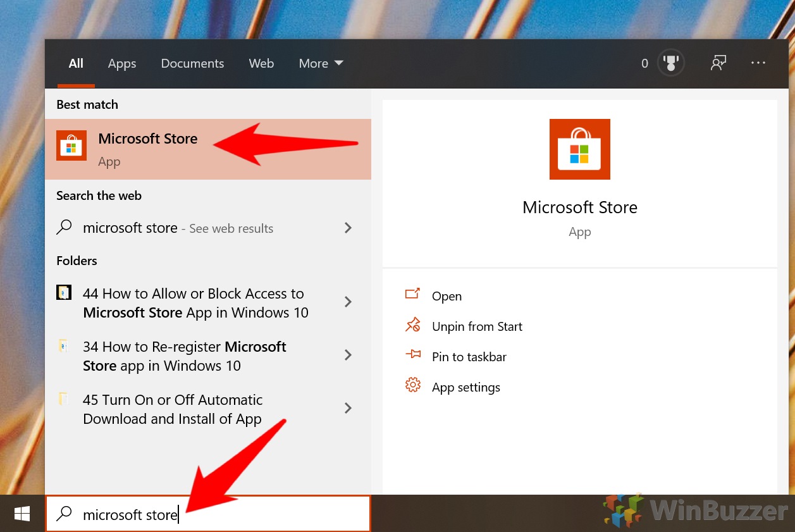Select the Pin to taskbar icon
This screenshot has width=795, height=532.
412,355
